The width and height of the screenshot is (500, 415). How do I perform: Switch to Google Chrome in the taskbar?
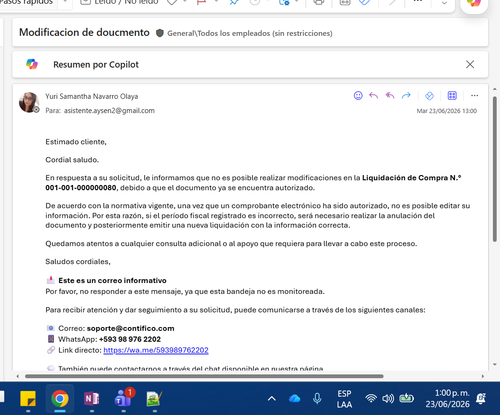60,399
